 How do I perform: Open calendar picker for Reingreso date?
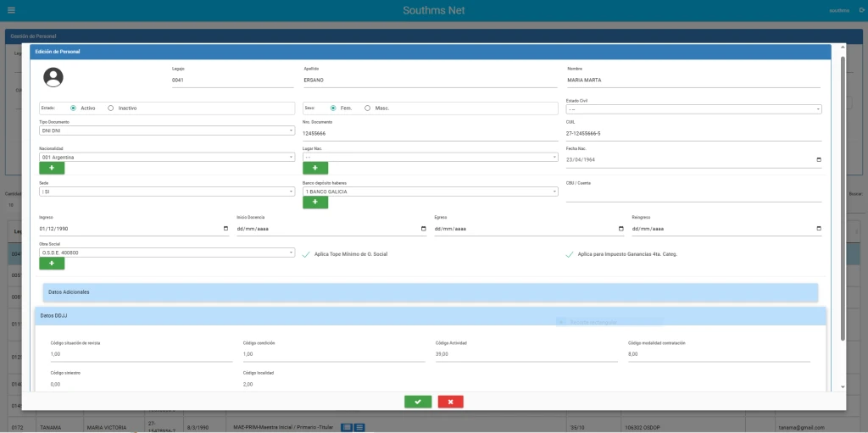819,229
